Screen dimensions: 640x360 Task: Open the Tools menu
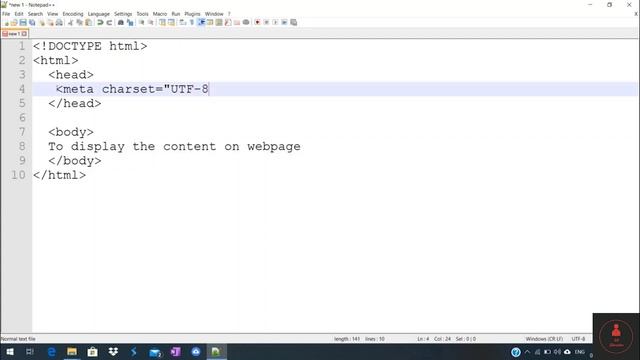[x=142, y=14]
